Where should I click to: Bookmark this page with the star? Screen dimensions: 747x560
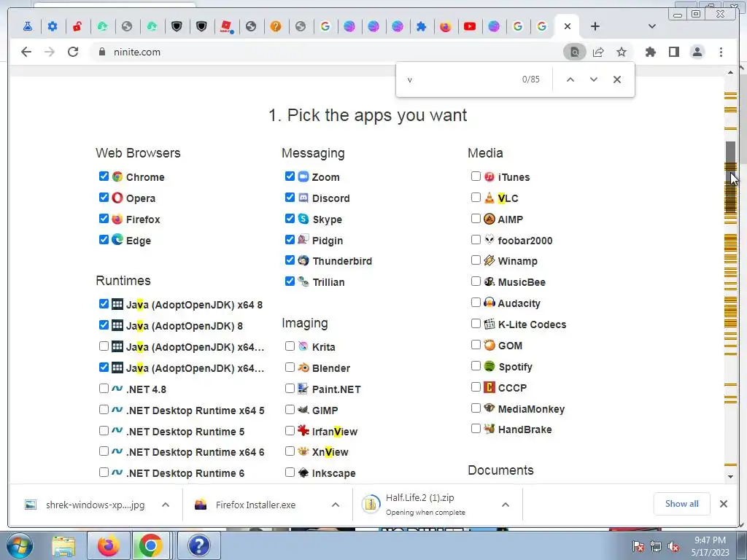(x=622, y=52)
